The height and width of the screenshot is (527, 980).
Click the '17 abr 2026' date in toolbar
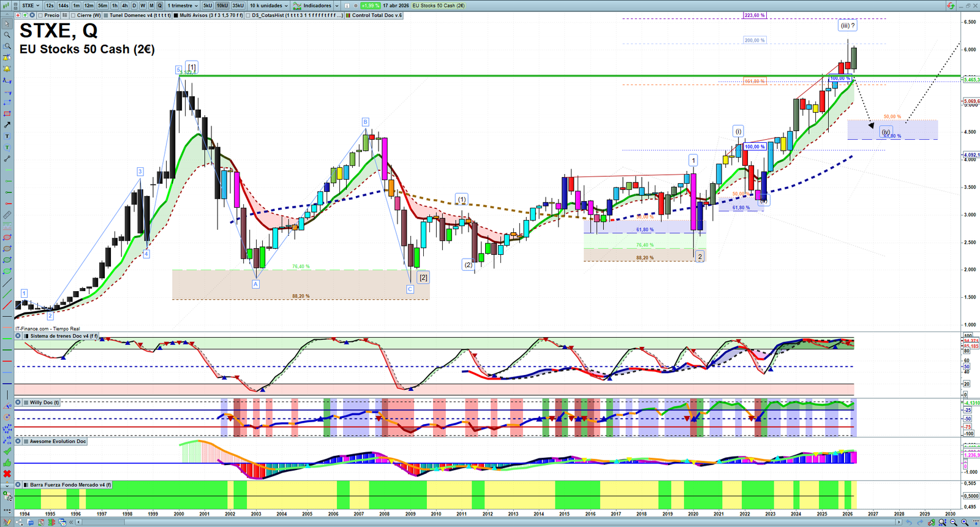pos(396,6)
